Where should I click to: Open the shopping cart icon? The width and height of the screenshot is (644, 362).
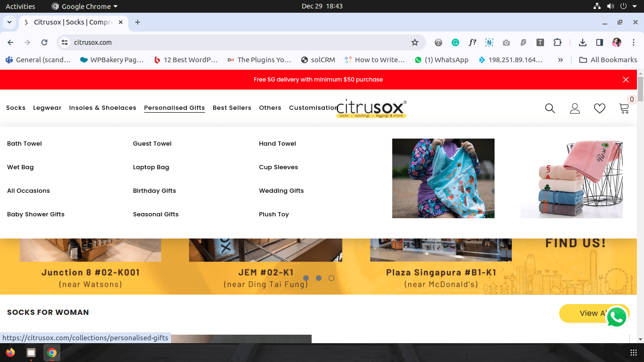pos(624,108)
